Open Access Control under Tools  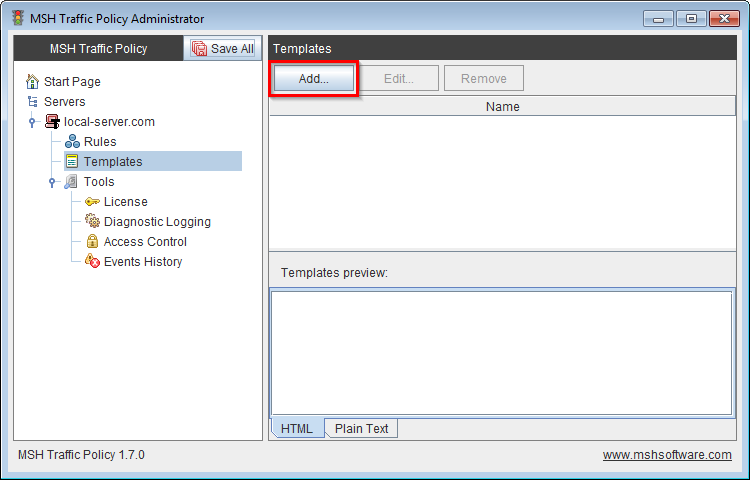(x=145, y=242)
